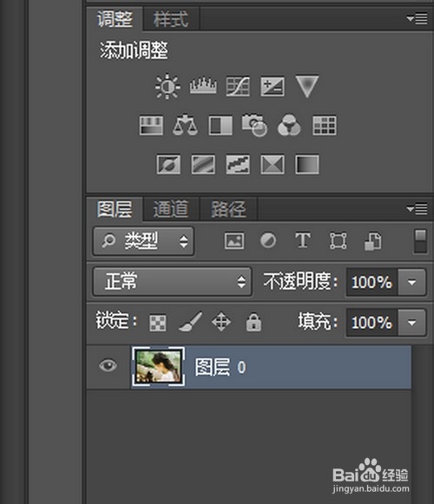434x504 pixels.
Task: Add a Levels adjustment layer
Action: pyautogui.click(x=203, y=86)
